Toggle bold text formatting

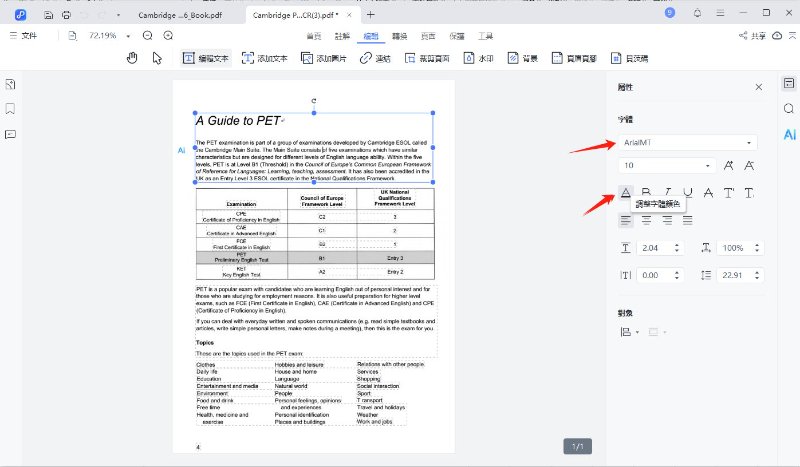click(646, 193)
